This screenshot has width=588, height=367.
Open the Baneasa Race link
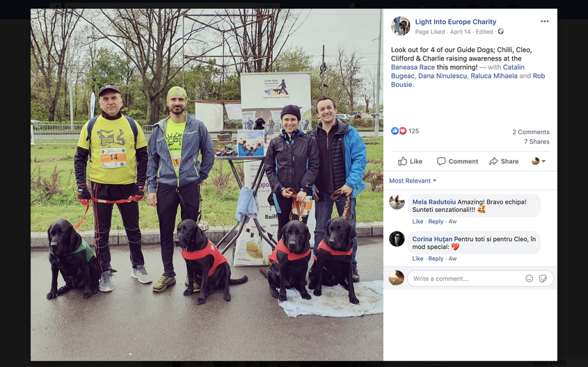(413, 67)
